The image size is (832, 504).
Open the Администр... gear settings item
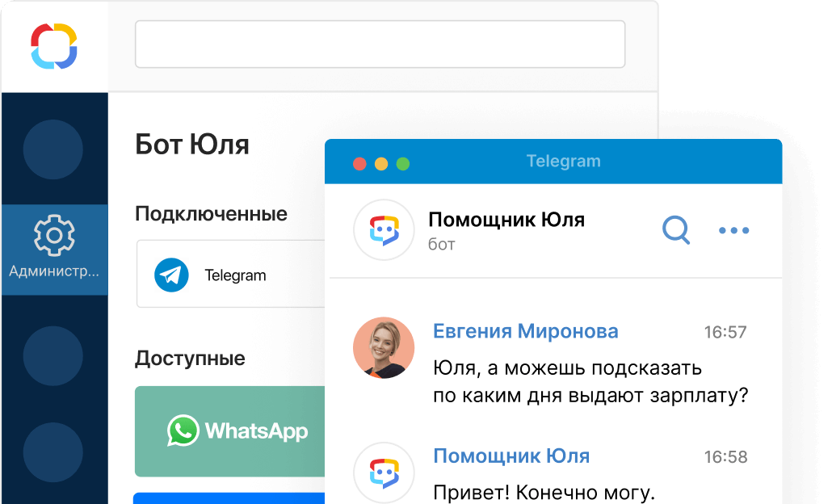[54, 250]
